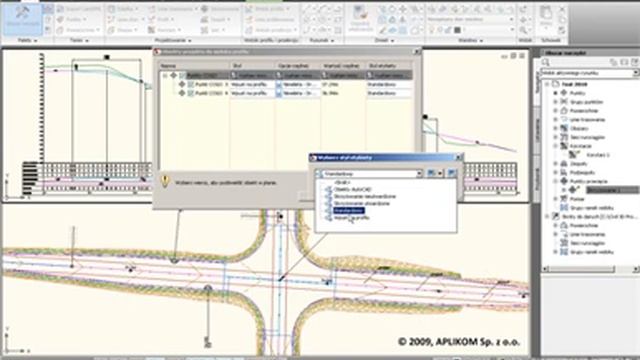The image size is (640, 360).
Task: Click the style edit icon beside Standardowy combo
Action: [431, 173]
